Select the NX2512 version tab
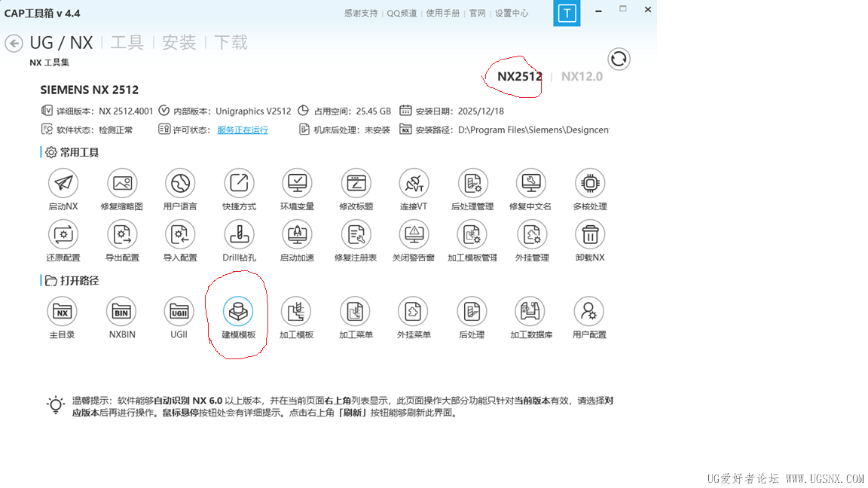Screen dimensions: 868x488 pyautogui.click(x=519, y=76)
